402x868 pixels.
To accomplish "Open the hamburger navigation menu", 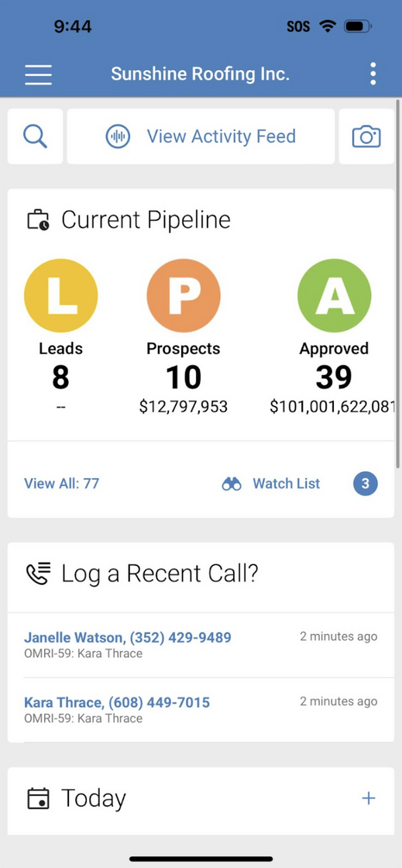I will click(38, 74).
